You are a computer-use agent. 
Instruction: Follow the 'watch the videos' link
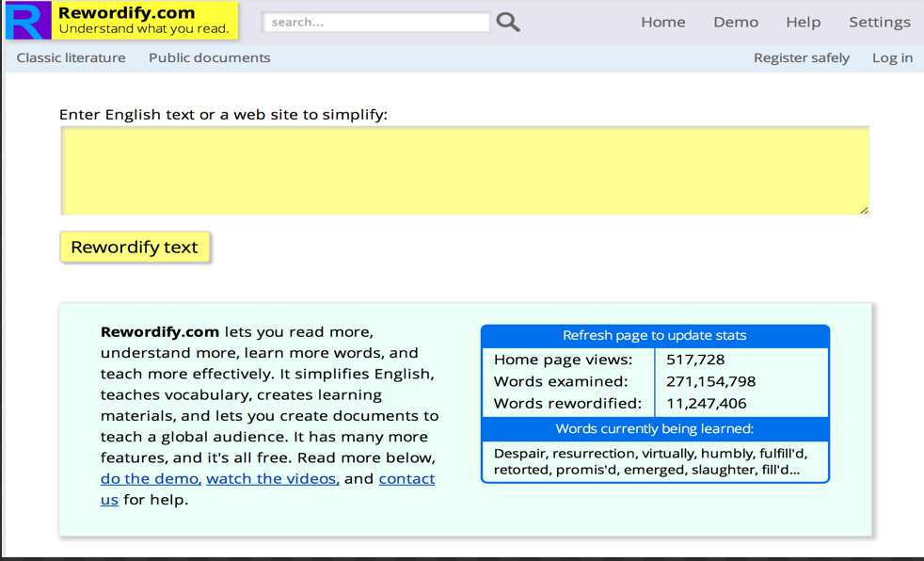(272, 478)
